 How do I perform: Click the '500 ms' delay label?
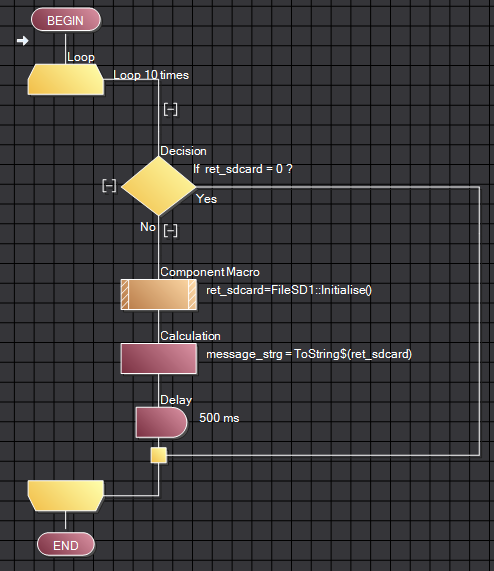[219, 418]
